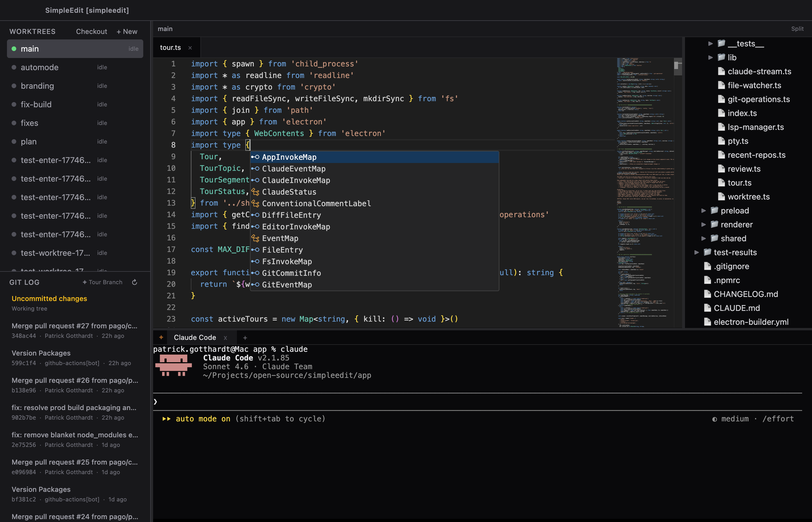Click the AppInvokeMap interface icon in autocomplete

(x=255, y=157)
